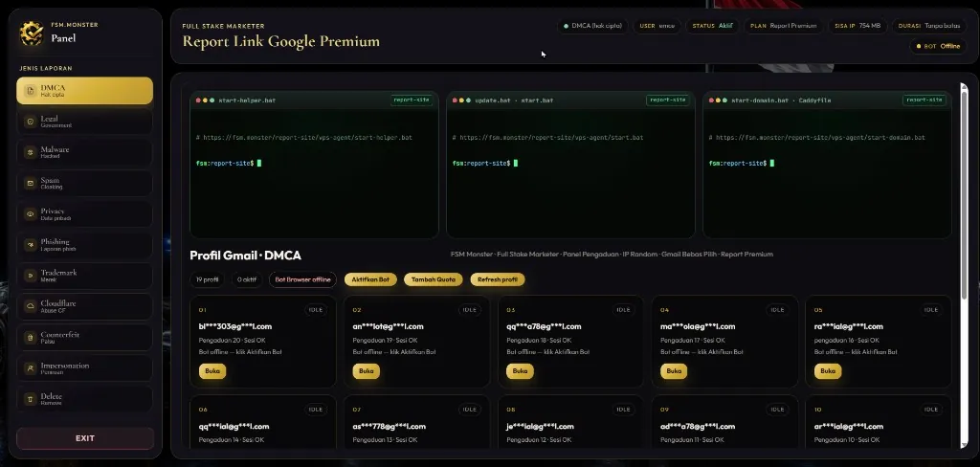
Task: Click the BOT Offline status badge
Action: pyautogui.click(x=938, y=46)
